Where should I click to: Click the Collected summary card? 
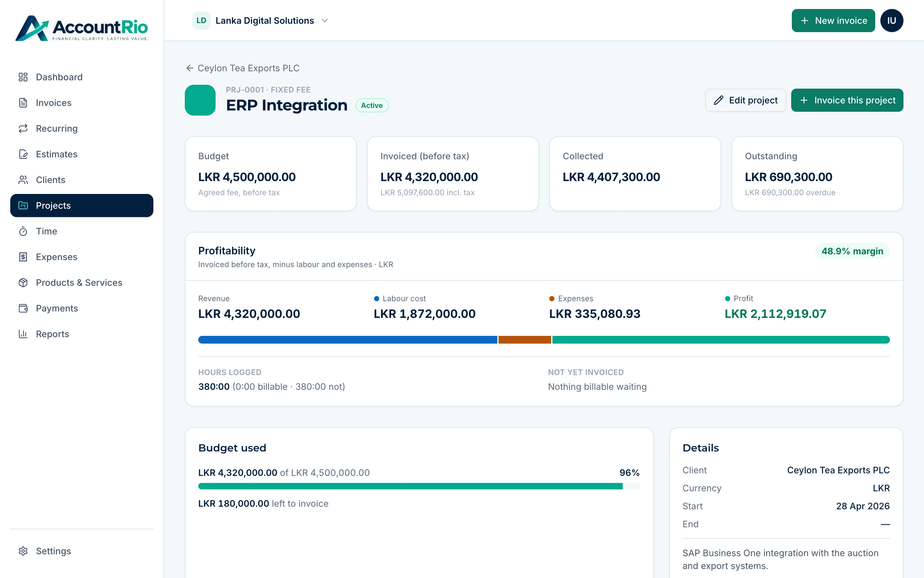click(x=635, y=173)
